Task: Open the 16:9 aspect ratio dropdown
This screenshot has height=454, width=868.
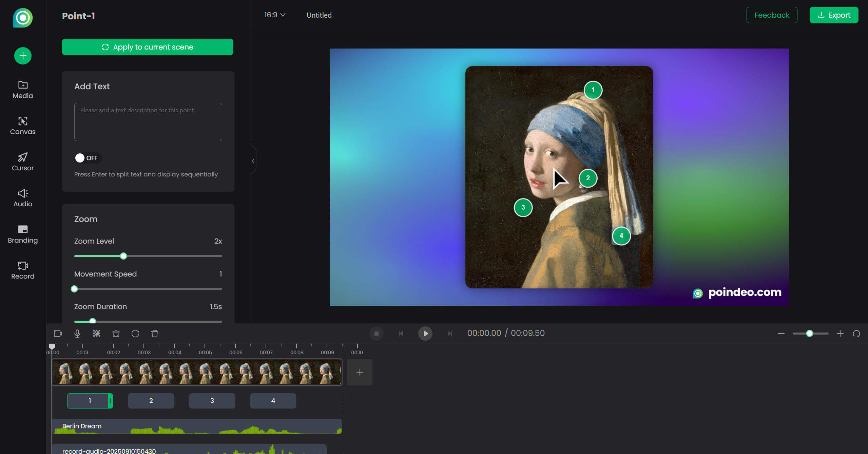Action: pos(275,15)
